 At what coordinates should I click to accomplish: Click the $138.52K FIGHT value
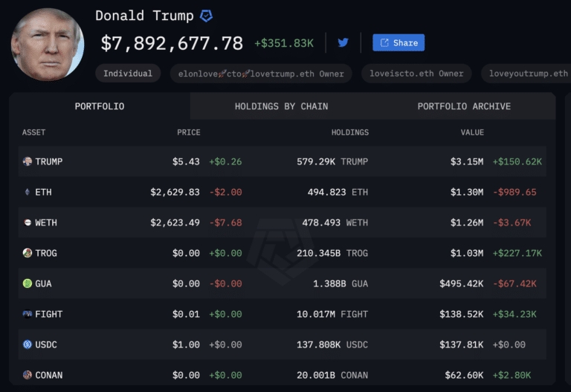(462, 314)
